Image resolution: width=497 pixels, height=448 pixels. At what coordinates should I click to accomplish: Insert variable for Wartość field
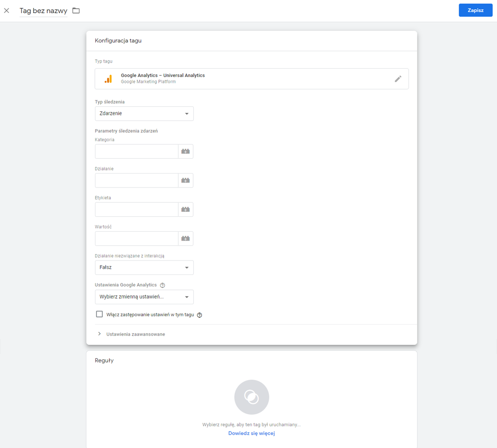(185, 239)
